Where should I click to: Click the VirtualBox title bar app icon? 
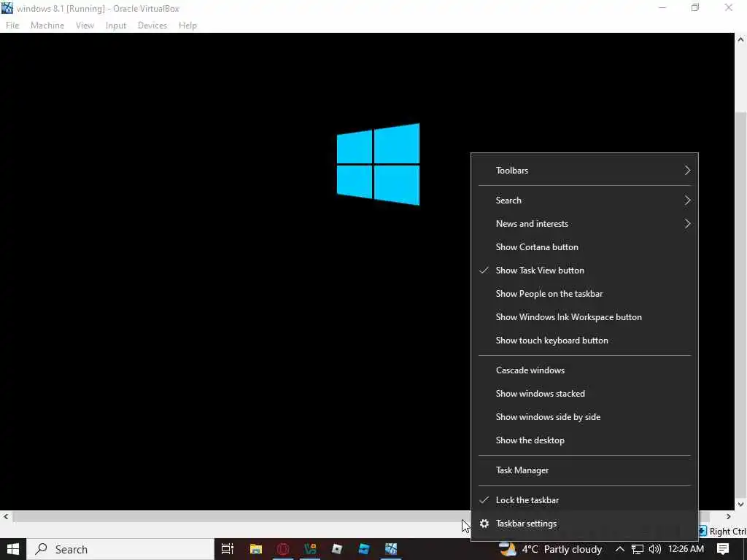point(7,7)
